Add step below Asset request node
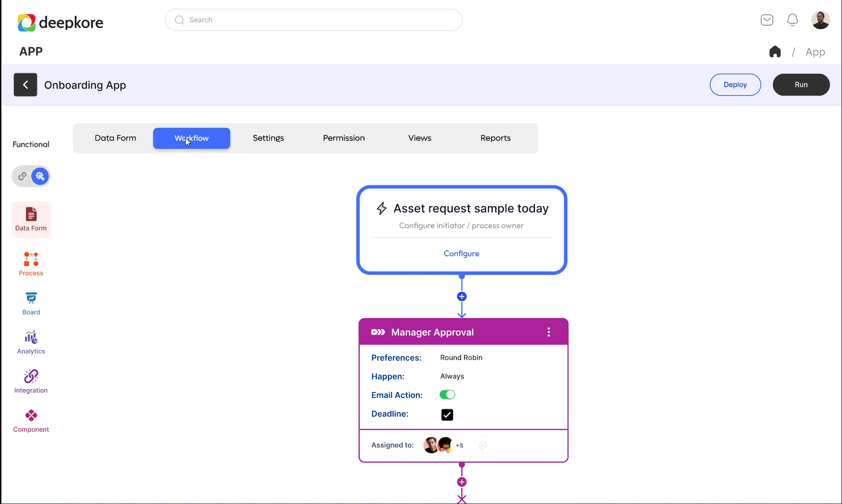Viewport: 842px width, 504px height. (462, 296)
